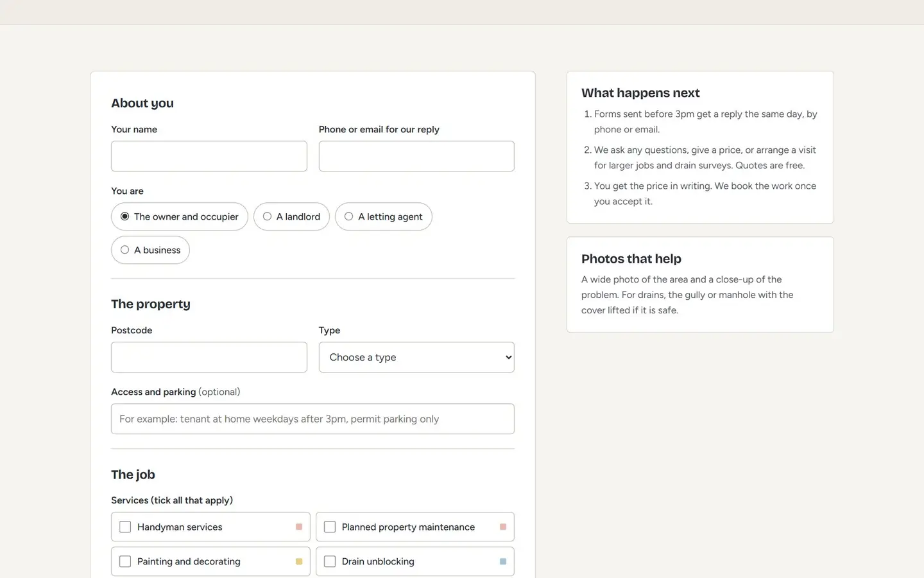This screenshot has width=924, height=578.
Task: Tick Planned property maintenance checkbox
Action: [x=330, y=527]
